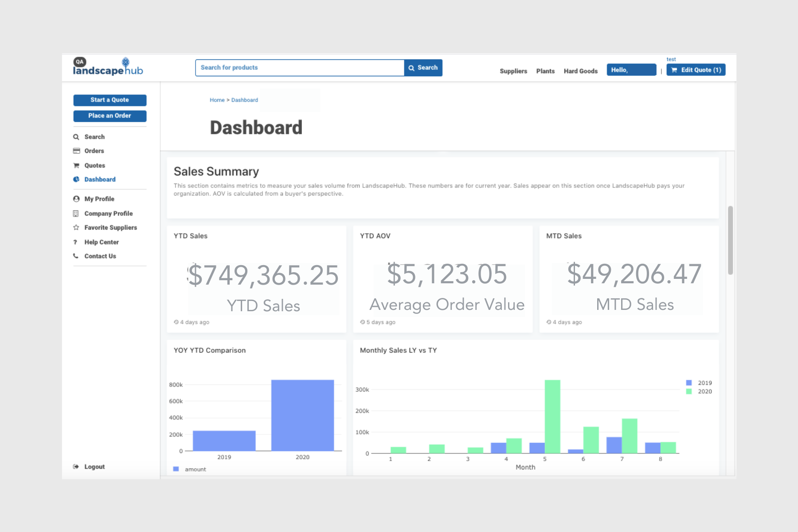Click the Contact Us phone icon
This screenshot has width=798, height=532.
click(x=76, y=256)
